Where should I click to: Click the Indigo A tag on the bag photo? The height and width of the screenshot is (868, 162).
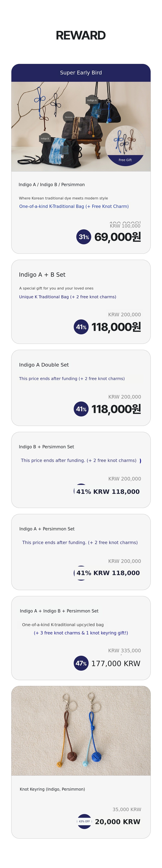click(91, 100)
